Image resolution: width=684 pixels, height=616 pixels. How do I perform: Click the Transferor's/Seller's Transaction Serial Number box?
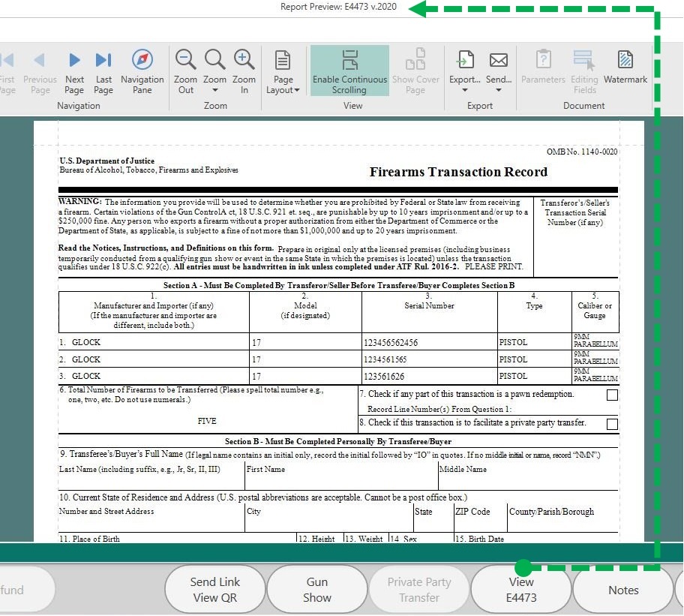coord(576,237)
